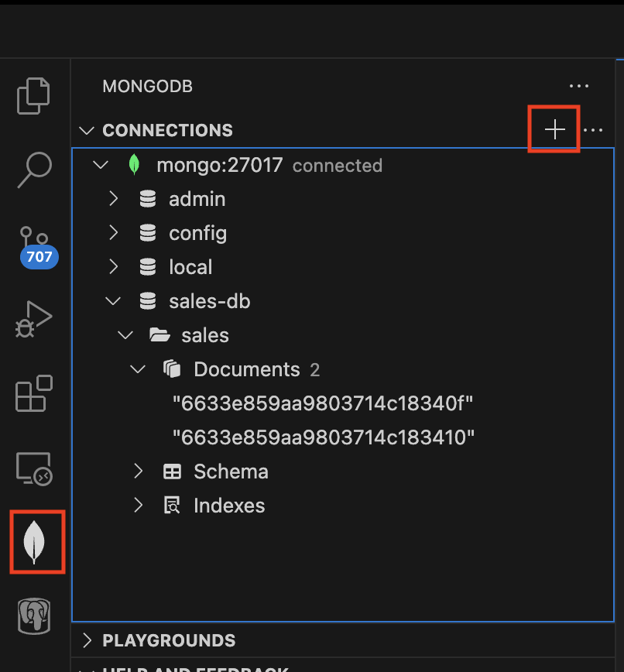This screenshot has width=624, height=672.
Task: Open the Extensions view
Action: 34,393
